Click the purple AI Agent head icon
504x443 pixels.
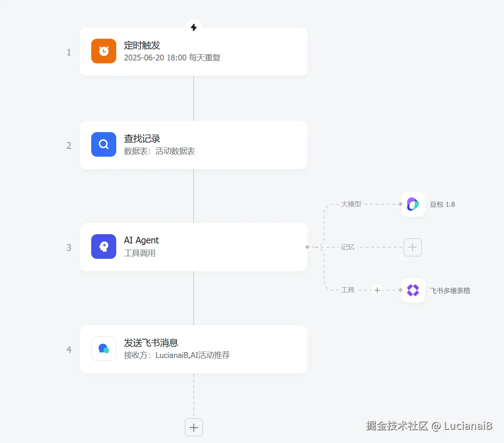click(104, 246)
